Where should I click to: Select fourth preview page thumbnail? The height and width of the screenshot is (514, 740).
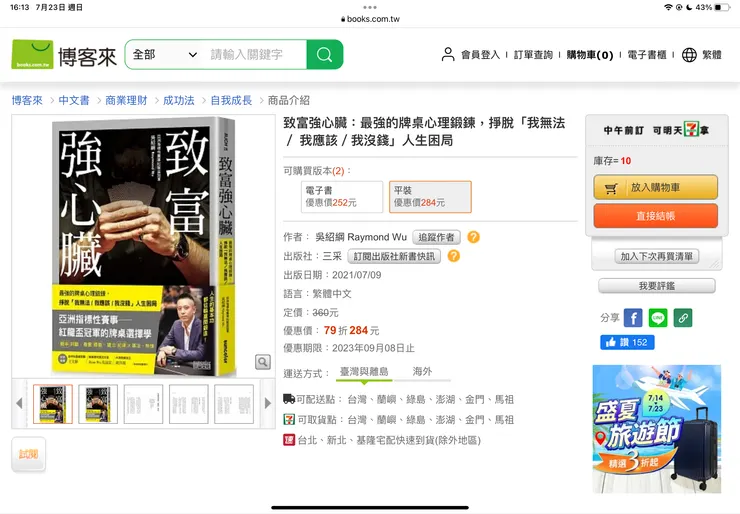tap(189, 404)
